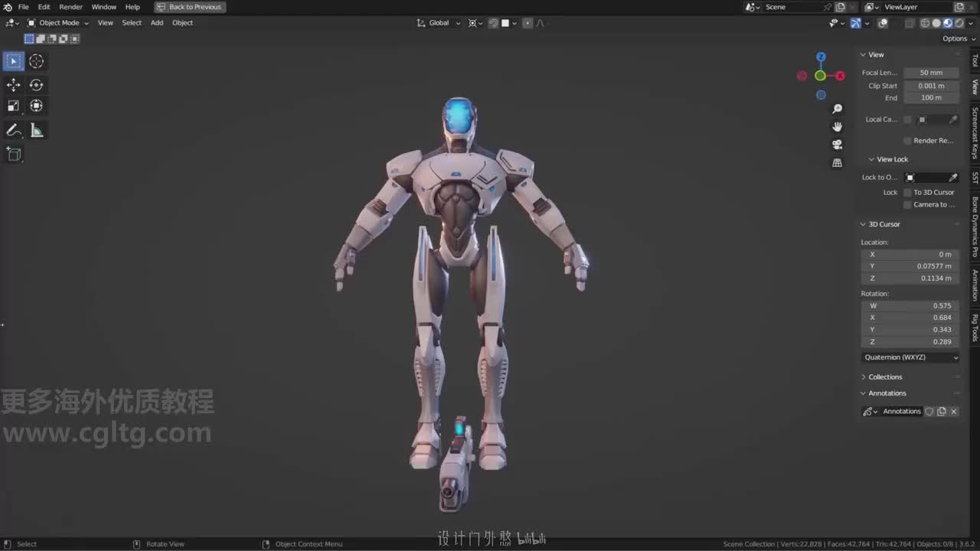Click the Zoom view magnifier icon
This screenshot has width=980, height=551.
pos(837,109)
